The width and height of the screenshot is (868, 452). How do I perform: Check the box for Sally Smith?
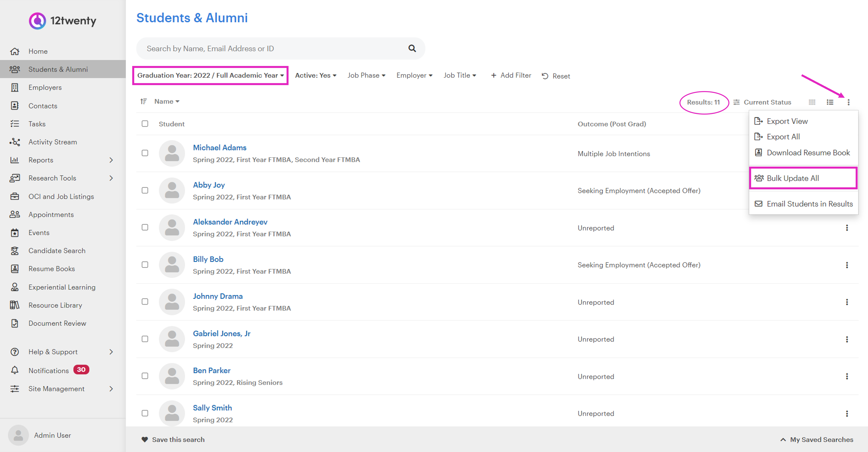(x=145, y=413)
